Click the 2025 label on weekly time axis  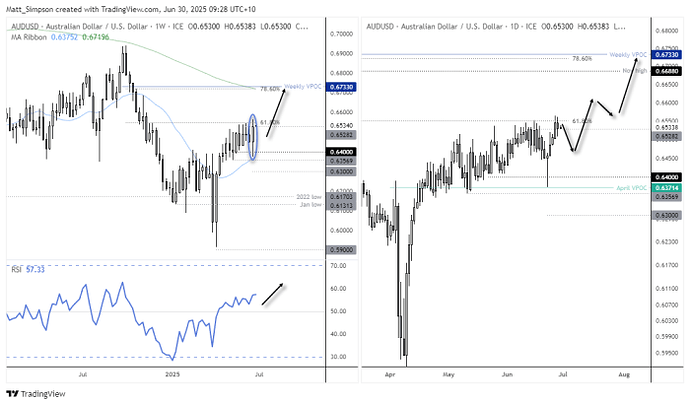(x=172, y=375)
